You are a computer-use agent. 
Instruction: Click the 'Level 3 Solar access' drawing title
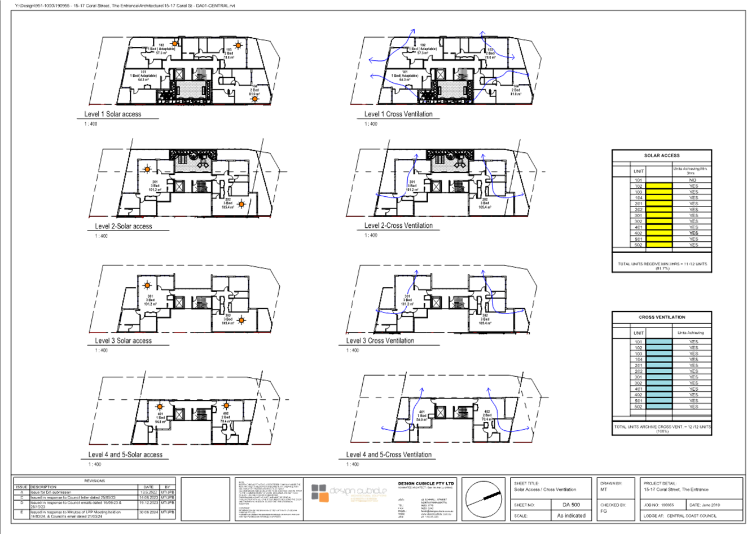123,341
